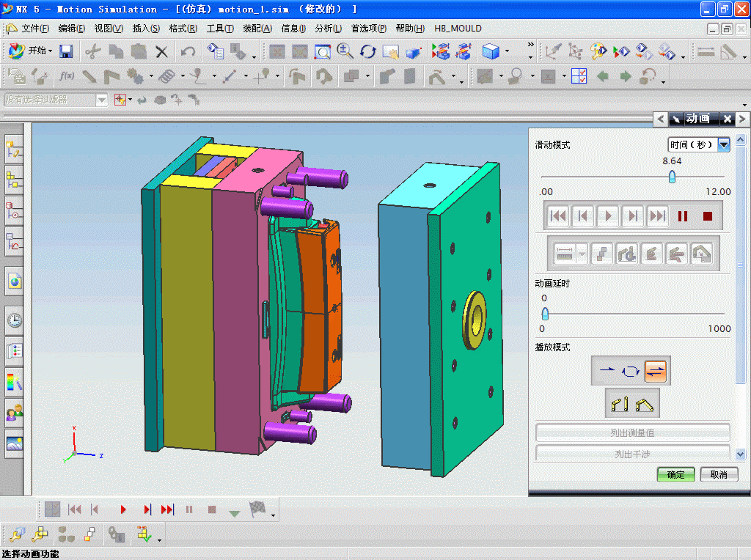This screenshot has width=751, height=560.
Task: Click the WCS coordinate icon in the top toolbar
Action: point(552,51)
